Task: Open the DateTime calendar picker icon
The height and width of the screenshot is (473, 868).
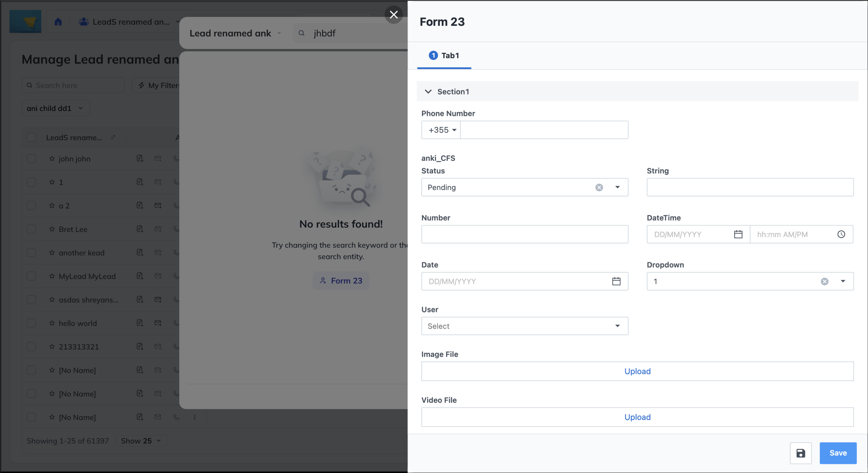Action: tap(738, 234)
